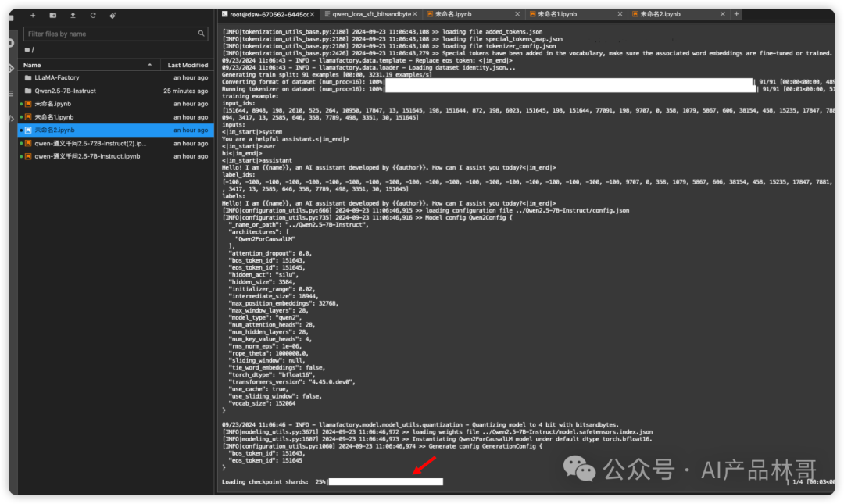Add a new tab with the plus button

tap(736, 14)
